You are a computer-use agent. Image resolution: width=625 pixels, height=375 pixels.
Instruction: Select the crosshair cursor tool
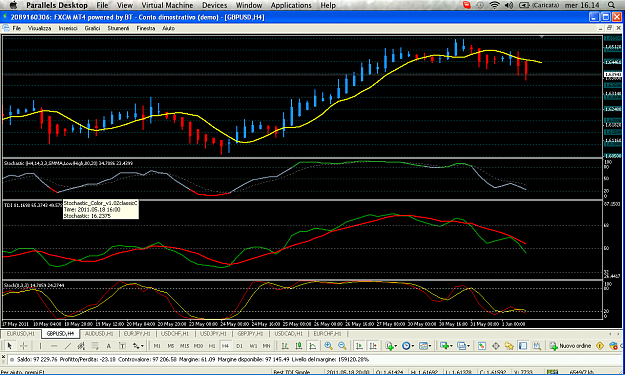24,346
